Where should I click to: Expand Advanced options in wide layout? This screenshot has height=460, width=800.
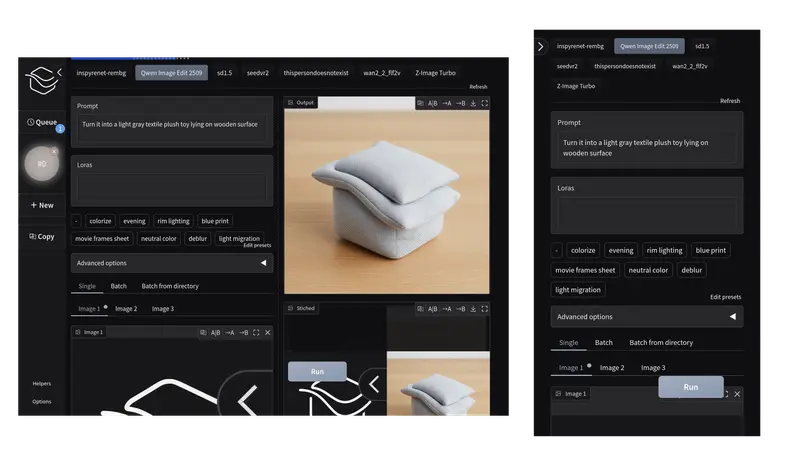(x=172, y=263)
